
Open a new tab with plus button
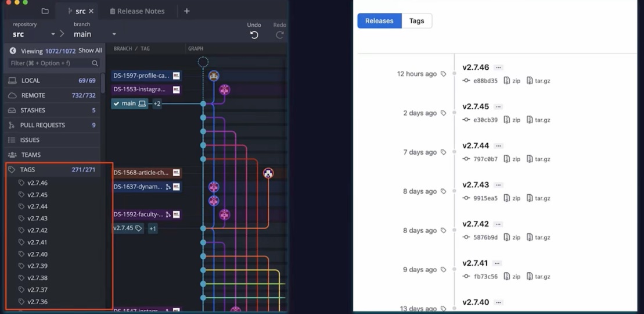[x=187, y=11]
